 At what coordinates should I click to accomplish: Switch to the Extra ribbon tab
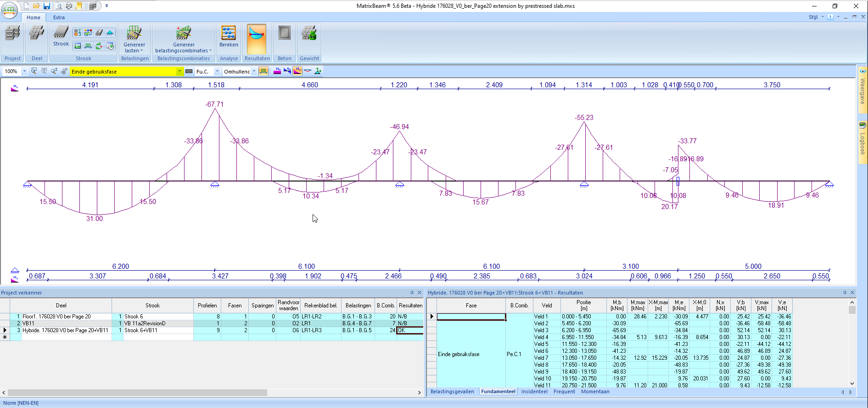click(59, 17)
